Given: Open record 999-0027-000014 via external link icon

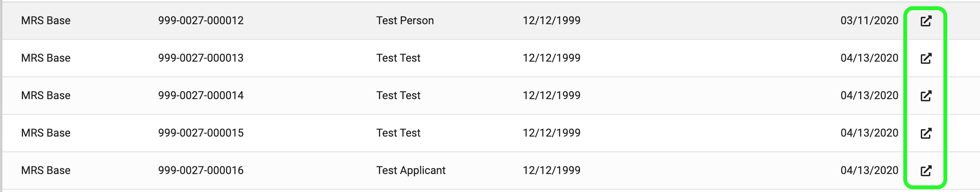Looking at the screenshot, I should (926, 96).
